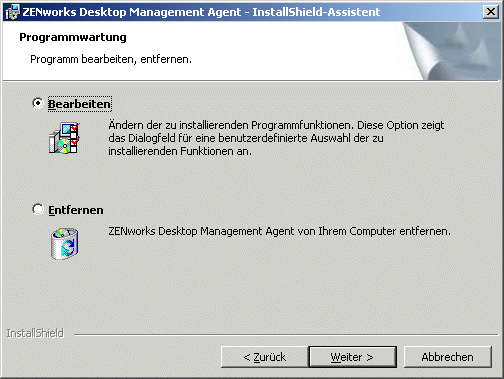Click the Entfernen option label text

[x=76, y=210]
